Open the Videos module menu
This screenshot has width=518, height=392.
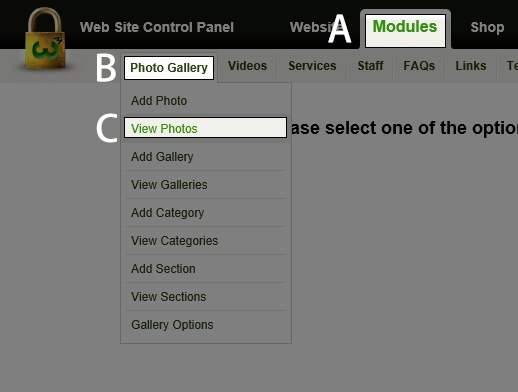coord(247,66)
